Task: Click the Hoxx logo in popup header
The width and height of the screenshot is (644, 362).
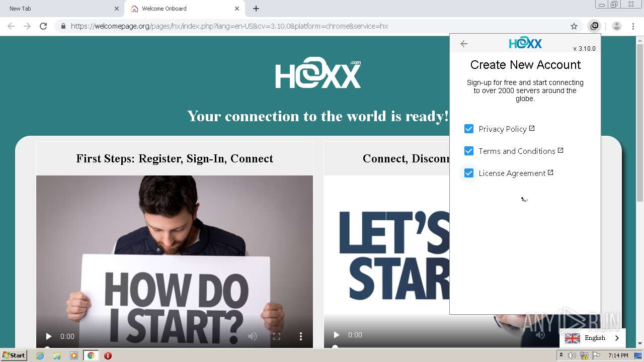Action: point(525,43)
